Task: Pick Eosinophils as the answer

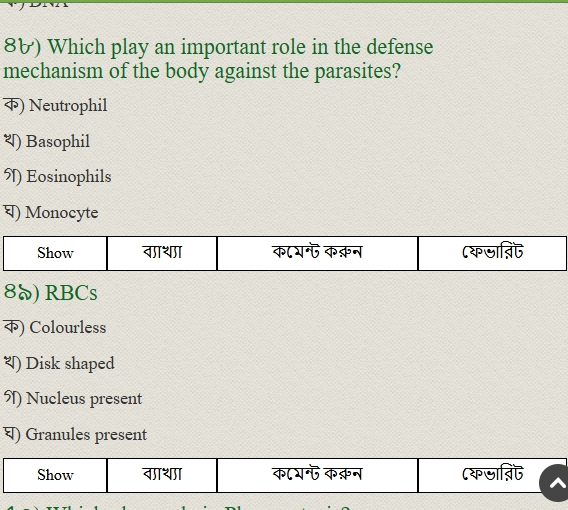Action: pyautogui.click(x=58, y=176)
